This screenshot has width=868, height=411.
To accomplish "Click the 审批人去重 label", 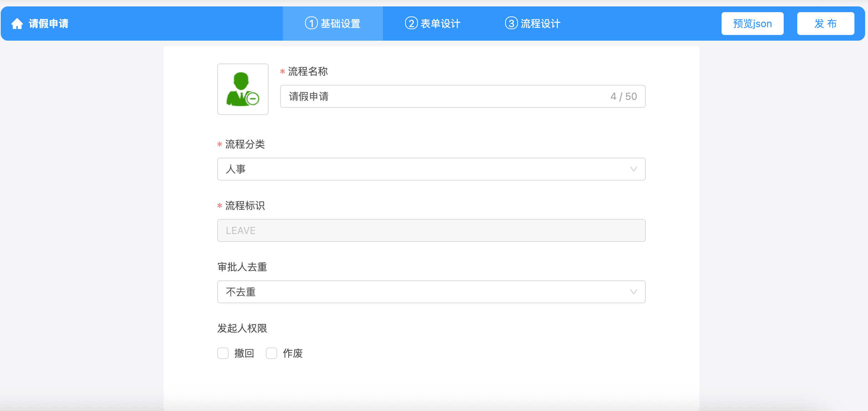I will coord(242,267).
